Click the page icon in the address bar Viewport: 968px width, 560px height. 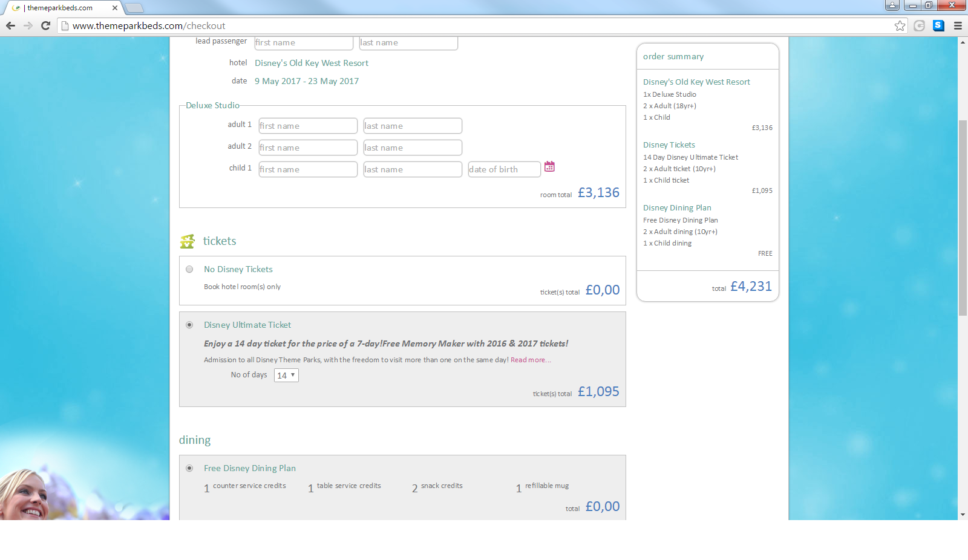click(65, 25)
